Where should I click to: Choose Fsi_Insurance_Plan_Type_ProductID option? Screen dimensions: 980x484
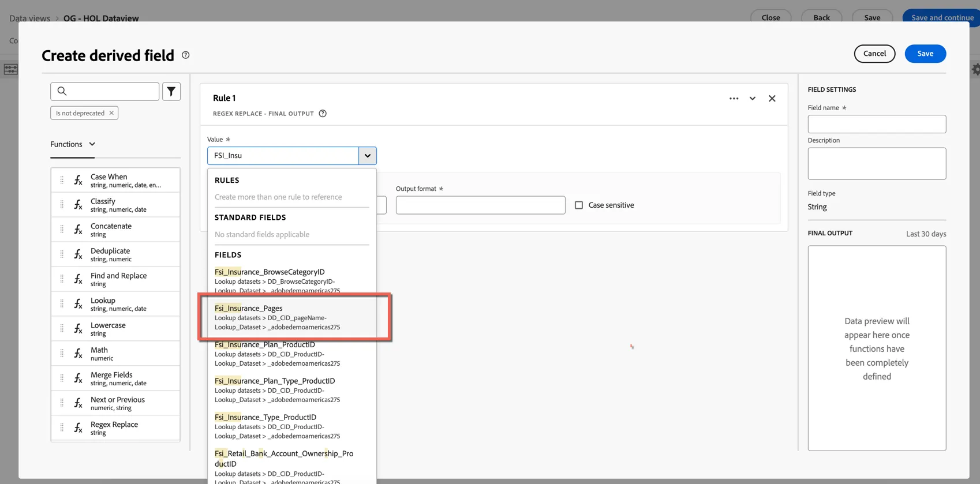tap(292, 390)
